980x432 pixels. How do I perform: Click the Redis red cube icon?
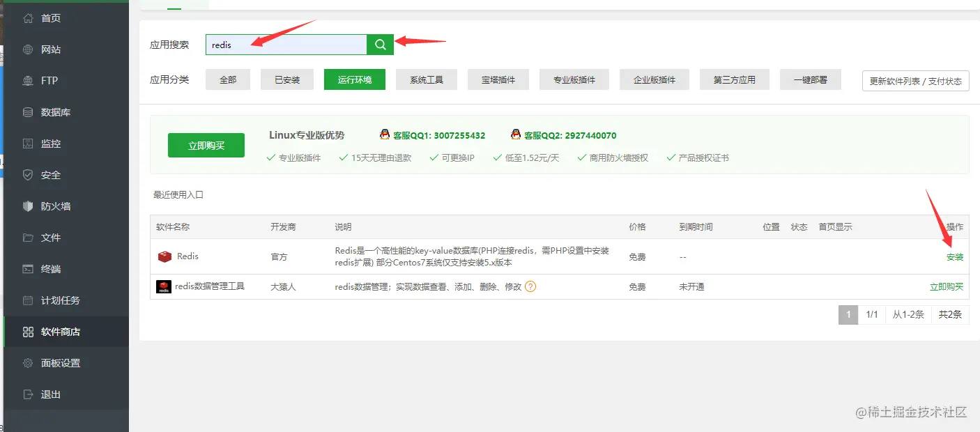pyautogui.click(x=164, y=257)
